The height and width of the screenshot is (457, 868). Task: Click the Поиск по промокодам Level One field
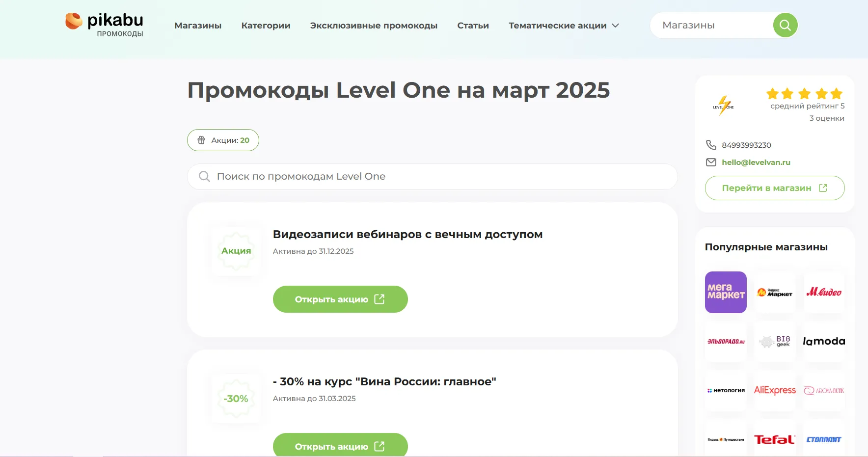(432, 177)
